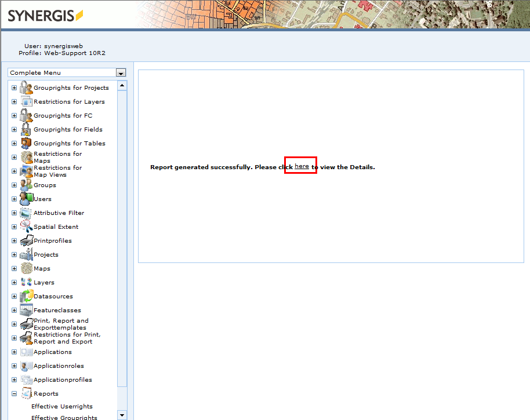
Task: Expand the Grouprights for Projects node
Action: (x=13, y=87)
